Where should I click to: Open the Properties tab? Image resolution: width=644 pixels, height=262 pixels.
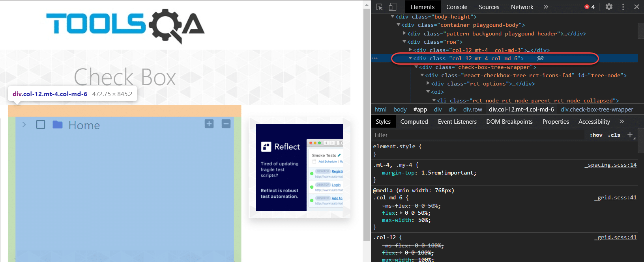click(x=556, y=121)
